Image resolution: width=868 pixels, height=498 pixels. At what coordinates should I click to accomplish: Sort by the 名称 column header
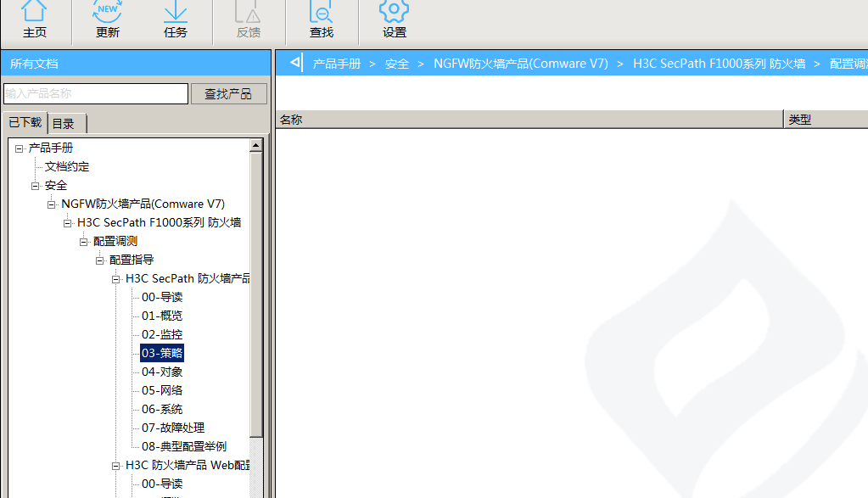click(529, 120)
